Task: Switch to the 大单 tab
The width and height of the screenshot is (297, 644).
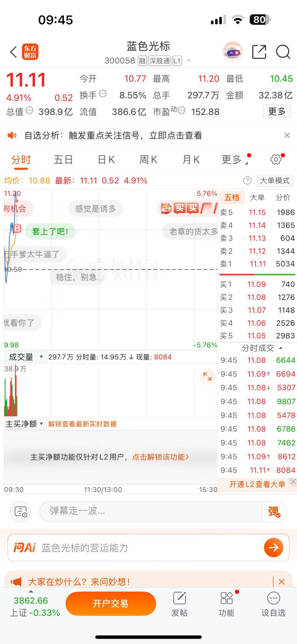Action: coord(257,197)
